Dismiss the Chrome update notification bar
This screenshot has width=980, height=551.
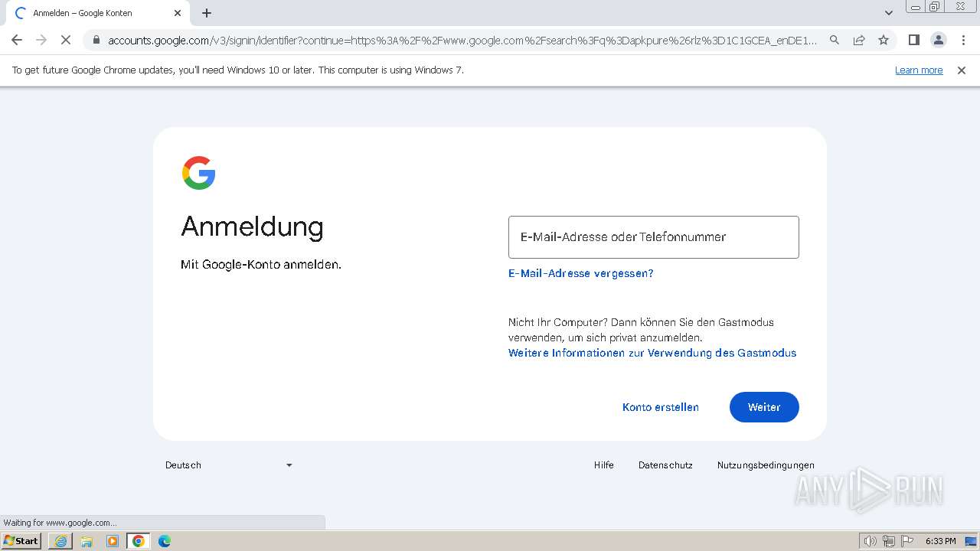962,70
